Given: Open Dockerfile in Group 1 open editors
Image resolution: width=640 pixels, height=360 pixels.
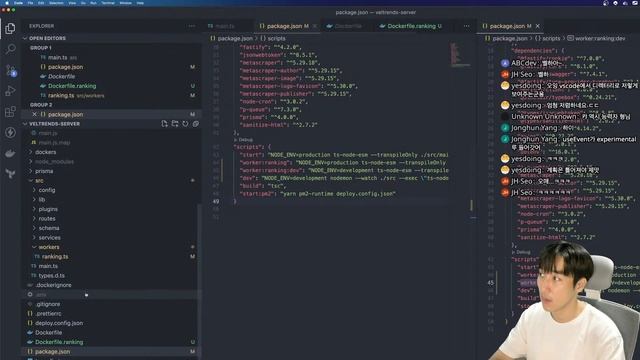Looking at the screenshot, I should pos(61,76).
